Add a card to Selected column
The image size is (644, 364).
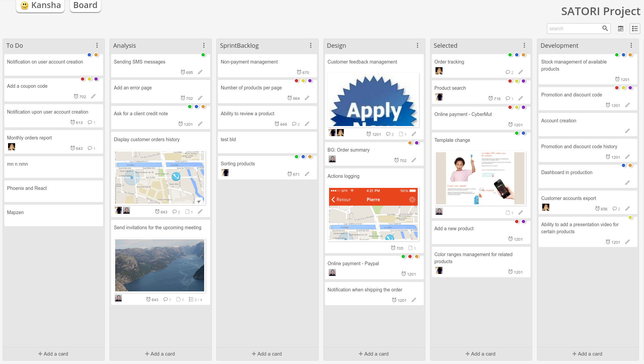(480, 354)
